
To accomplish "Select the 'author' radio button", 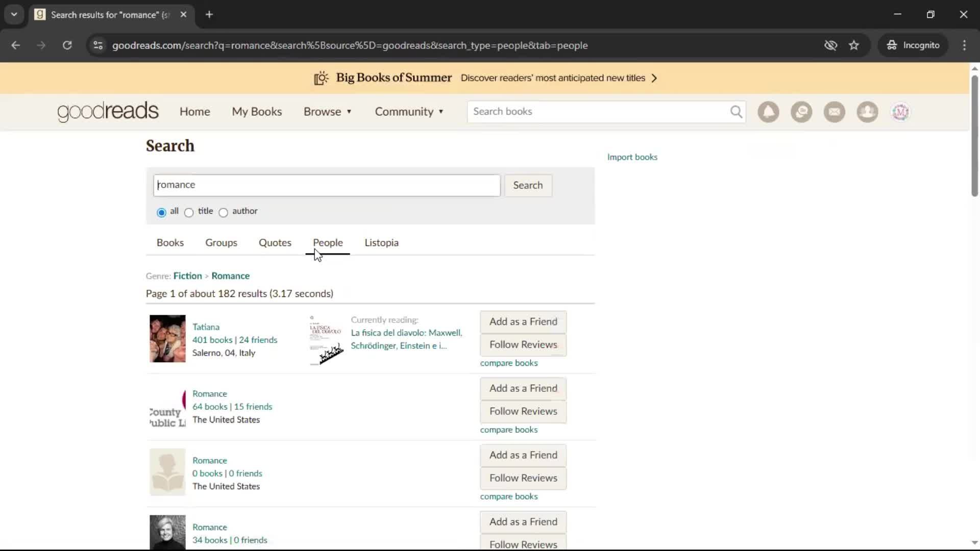I will [x=223, y=212].
